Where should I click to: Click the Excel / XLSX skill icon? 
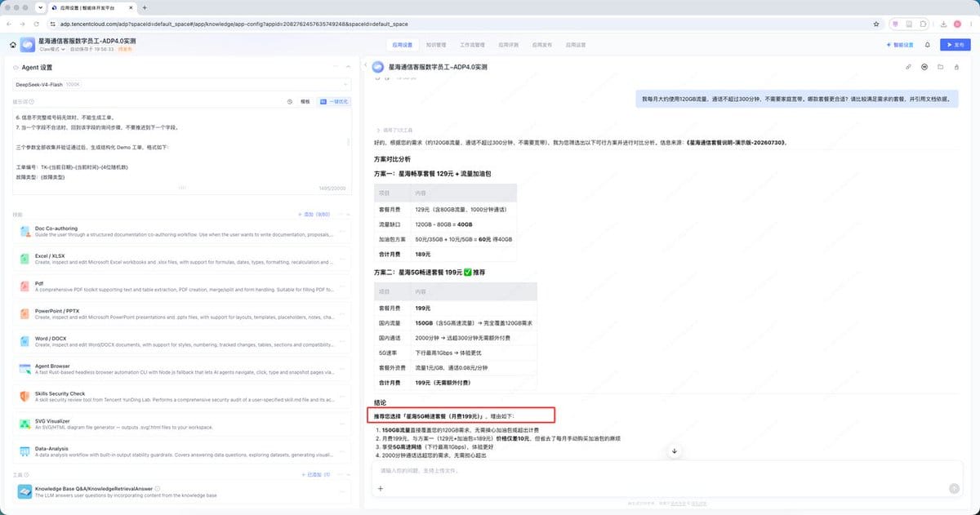tap(23, 259)
